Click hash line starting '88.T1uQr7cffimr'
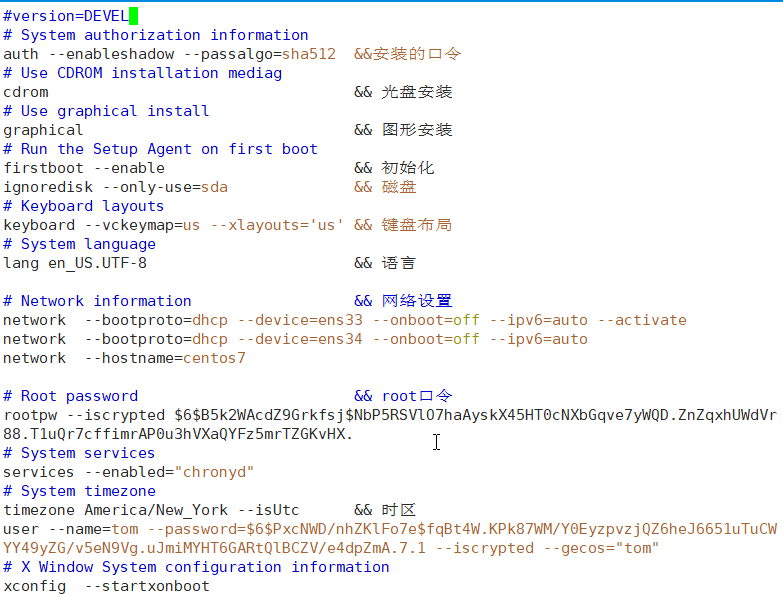 point(178,433)
